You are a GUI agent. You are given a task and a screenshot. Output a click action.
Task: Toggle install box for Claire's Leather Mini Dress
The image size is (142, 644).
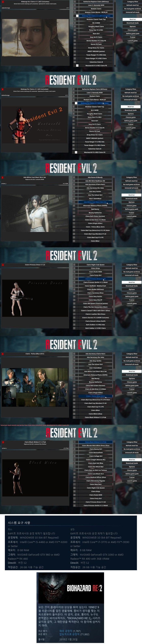pyautogui.click(x=74, y=314)
